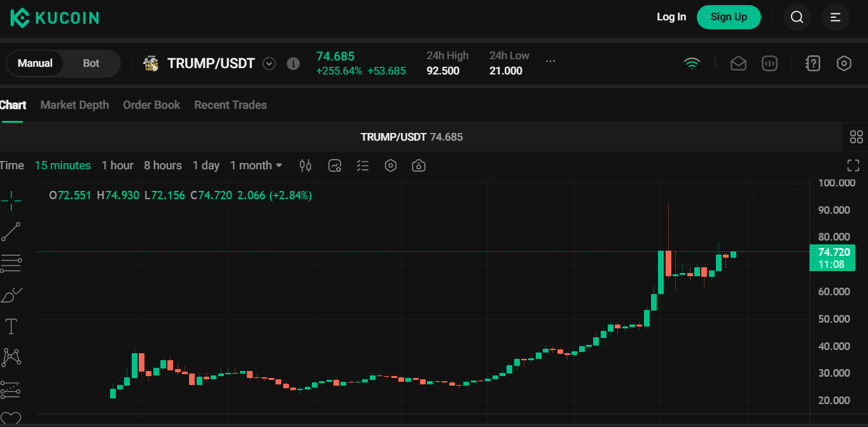Click the 100.000 price axis label
Image resolution: width=868 pixels, height=427 pixels.
point(837,183)
